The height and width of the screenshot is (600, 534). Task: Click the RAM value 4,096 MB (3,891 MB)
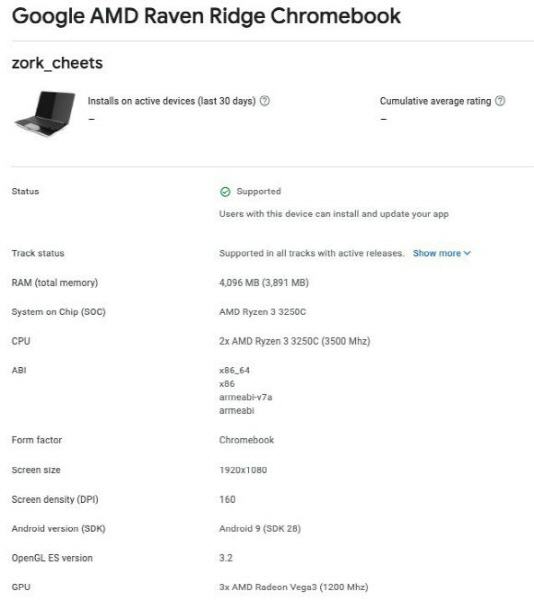tap(264, 283)
